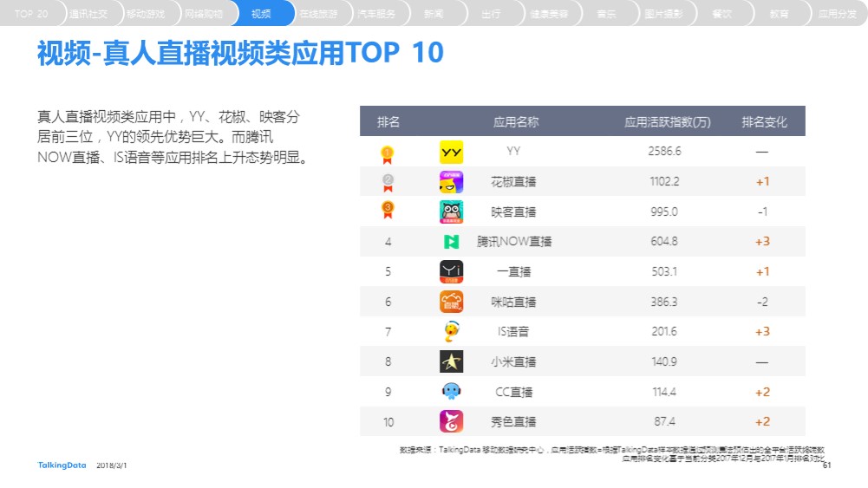Click the 201.6 index value

point(664,331)
